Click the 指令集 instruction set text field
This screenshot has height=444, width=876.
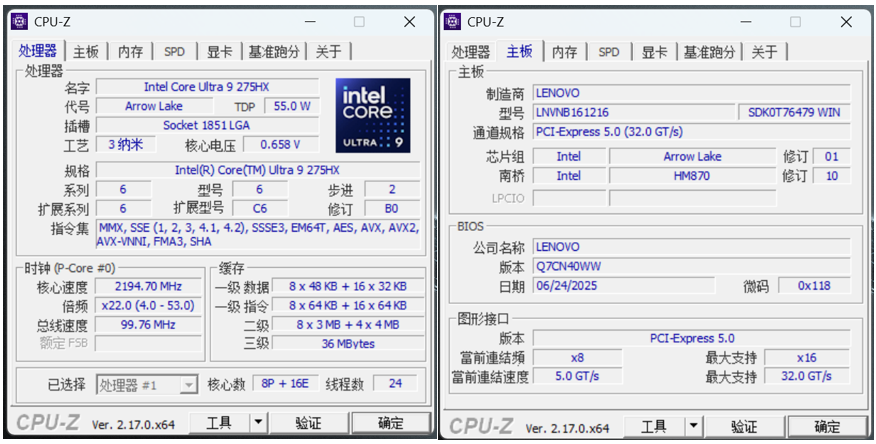pos(257,234)
